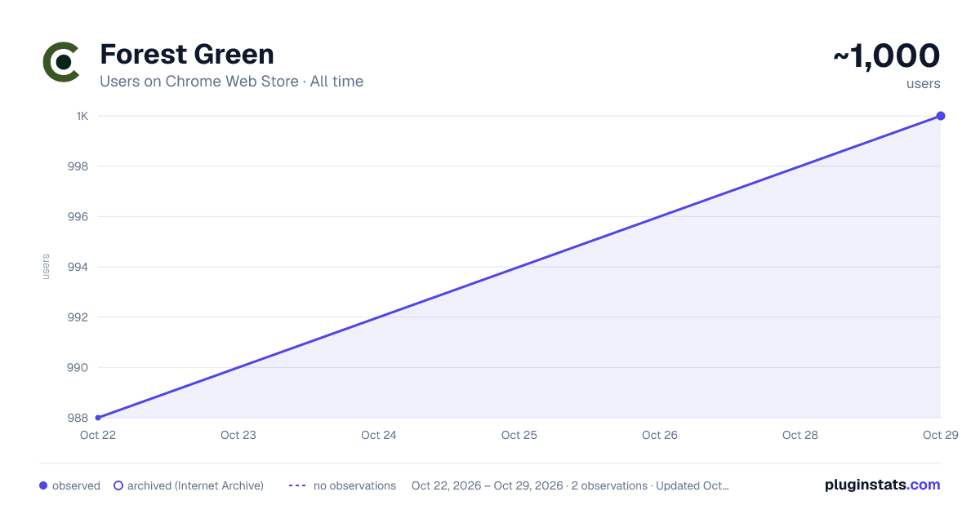Click the Oct 29 x-axis label
This screenshot has width=980, height=514.
pyautogui.click(x=941, y=435)
